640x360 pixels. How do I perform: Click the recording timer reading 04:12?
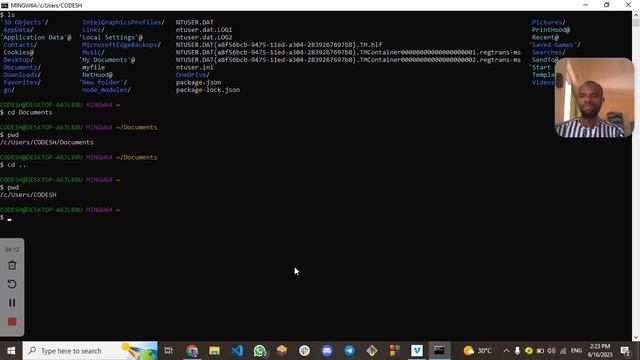pos(12,249)
